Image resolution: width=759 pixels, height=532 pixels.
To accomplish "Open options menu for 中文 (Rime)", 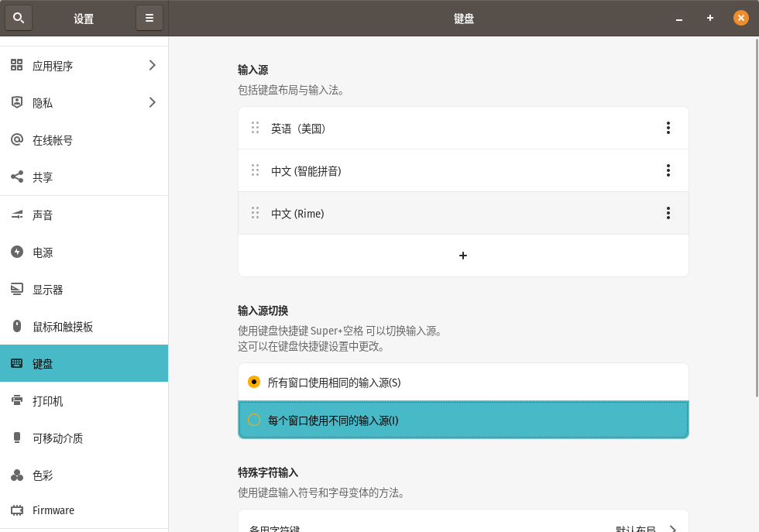I will point(668,213).
